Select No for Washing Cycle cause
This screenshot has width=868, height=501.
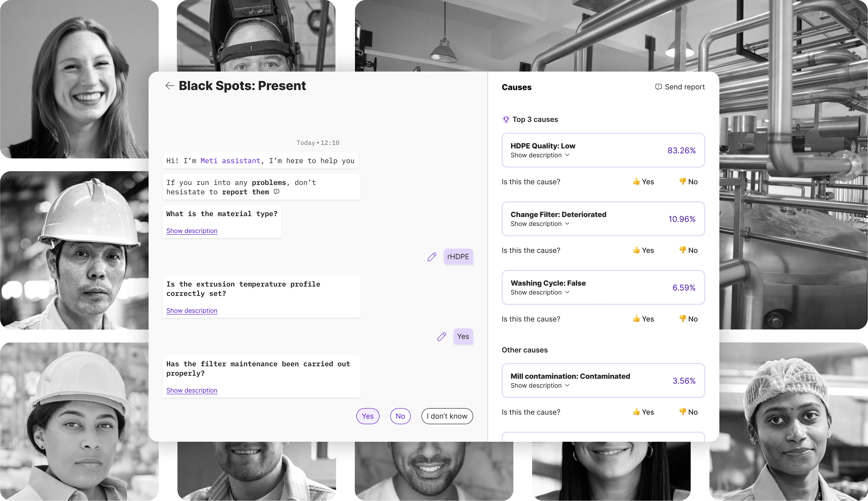[x=688, y=319]
